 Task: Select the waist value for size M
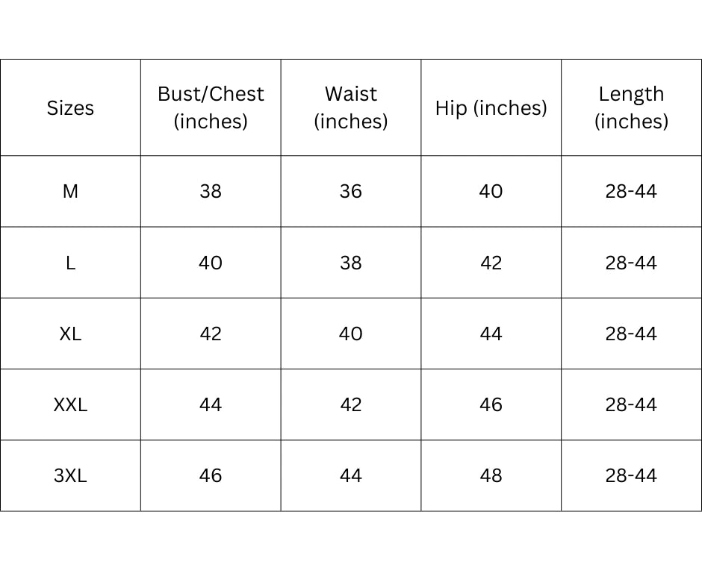point(350,192)
